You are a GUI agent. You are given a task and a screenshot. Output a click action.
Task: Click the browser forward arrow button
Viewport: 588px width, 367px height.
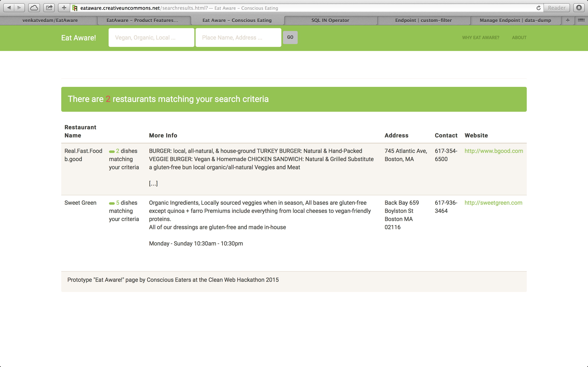click(19, 8)
